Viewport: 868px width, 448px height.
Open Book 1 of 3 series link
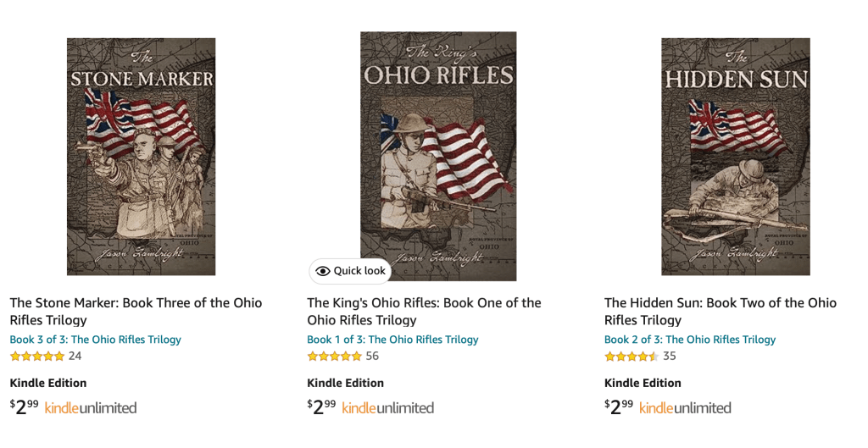(392, 340)
